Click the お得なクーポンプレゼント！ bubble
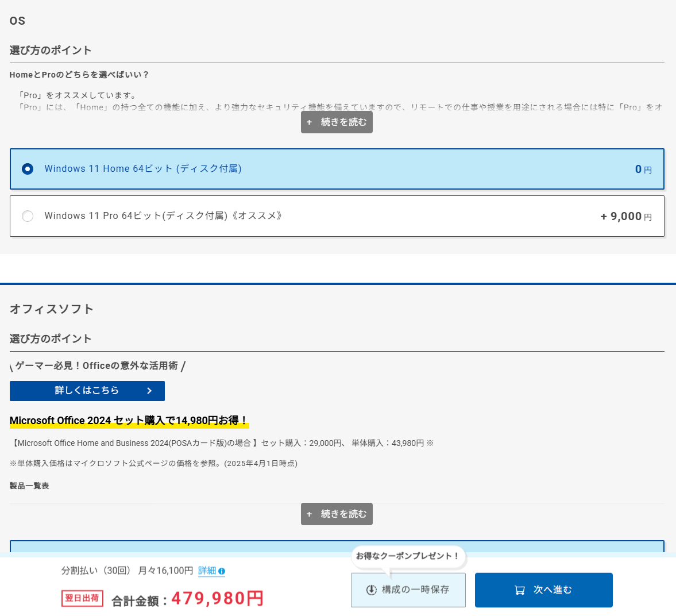The width and height of the screenshot is (676, 616). (x=408, y=556)
